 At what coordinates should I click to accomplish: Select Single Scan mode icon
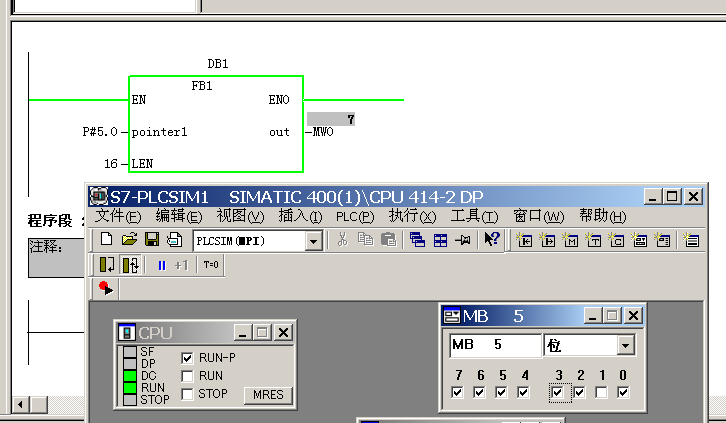point(107,265)
